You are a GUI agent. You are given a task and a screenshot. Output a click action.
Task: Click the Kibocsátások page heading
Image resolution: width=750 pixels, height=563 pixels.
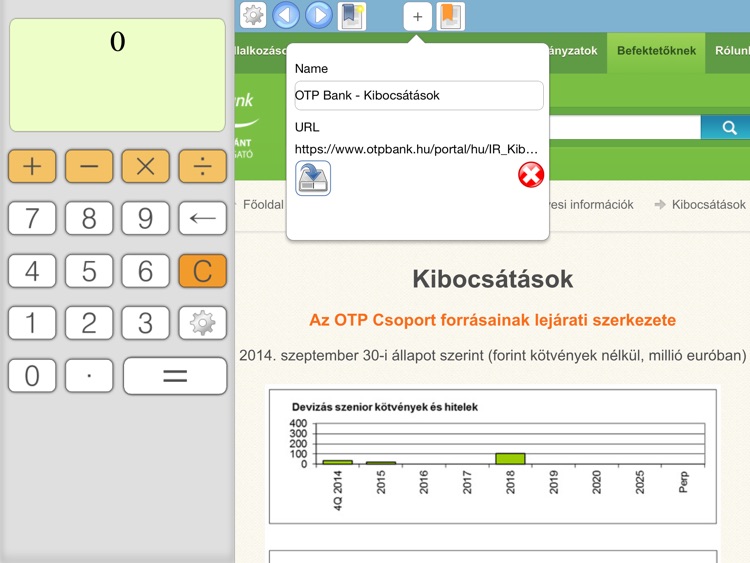coord(493,279)
